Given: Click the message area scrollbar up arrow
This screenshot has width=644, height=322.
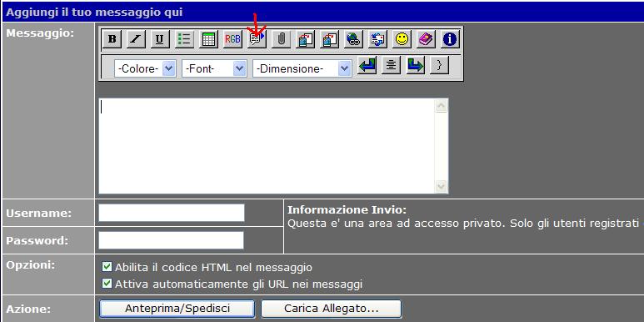Looking at the screenshot, I should pyautogui.click(x=441, y=106).
